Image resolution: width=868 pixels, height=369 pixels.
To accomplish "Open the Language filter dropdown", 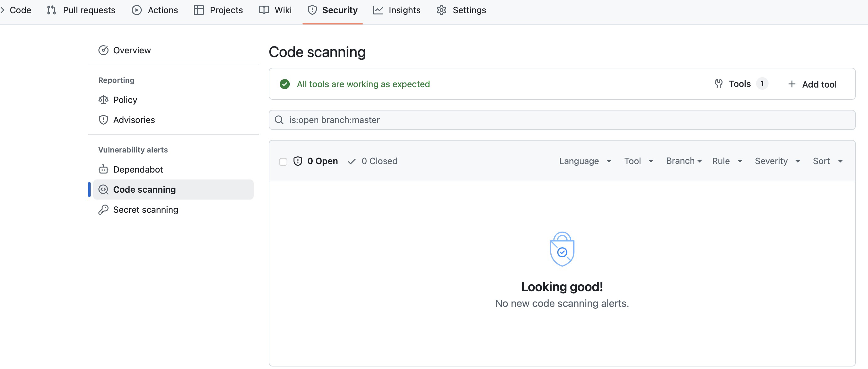I will [585, 161].
